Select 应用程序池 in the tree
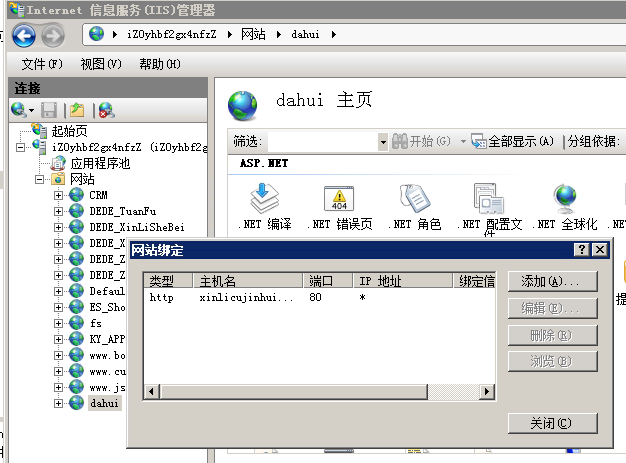Screen dimensions: 626x463 point(100,163)
